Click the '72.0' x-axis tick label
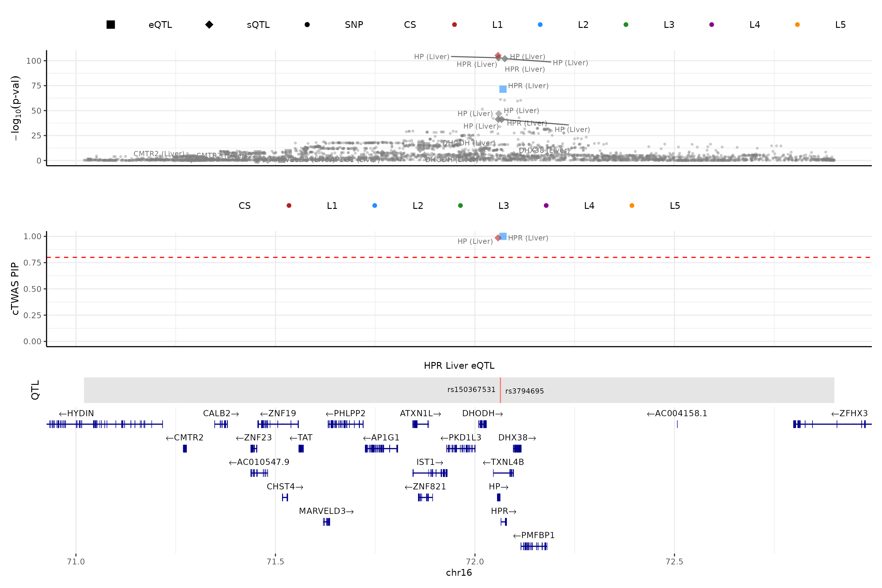This screenshot has height=588, width=882. point(475,562)
